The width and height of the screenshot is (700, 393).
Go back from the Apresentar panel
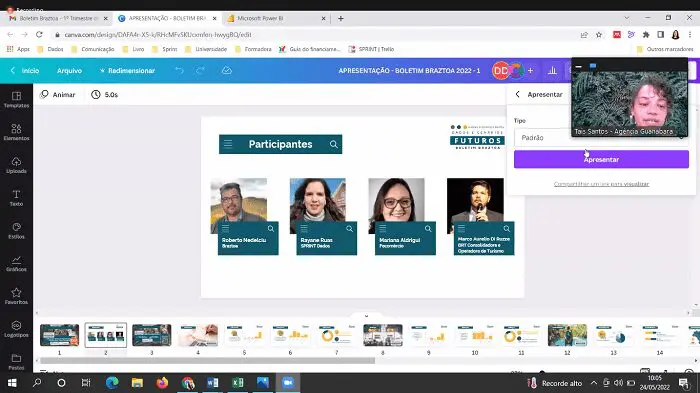[x=517, y=94]
